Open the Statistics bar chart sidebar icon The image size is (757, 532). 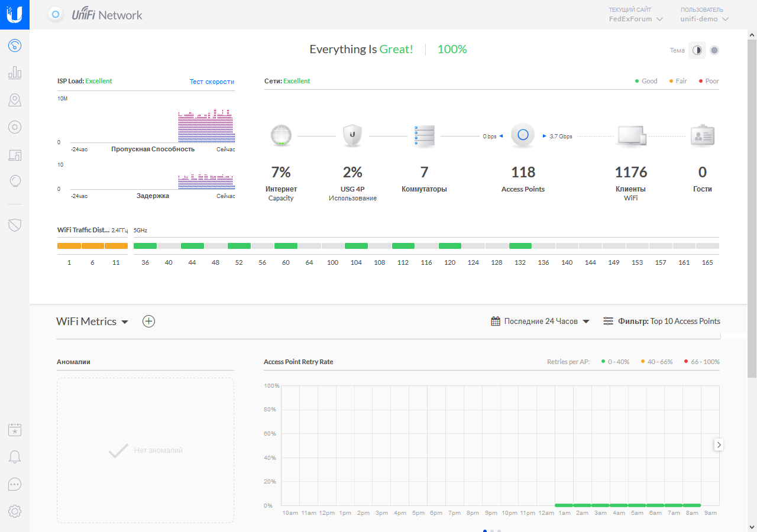point(15,73)
